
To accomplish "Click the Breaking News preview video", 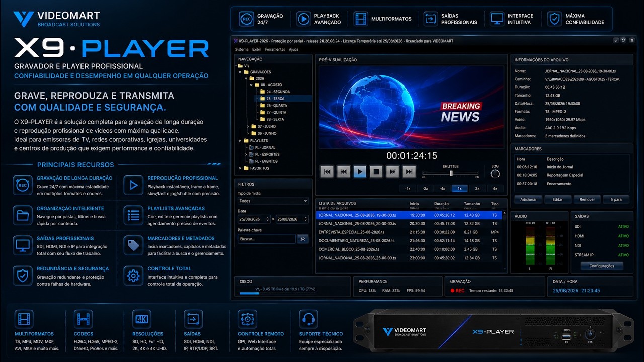I will click(412, 107).
